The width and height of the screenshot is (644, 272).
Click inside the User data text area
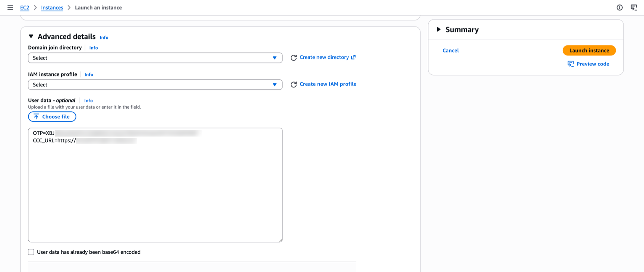pyautogui.click(x=155, y=185)
